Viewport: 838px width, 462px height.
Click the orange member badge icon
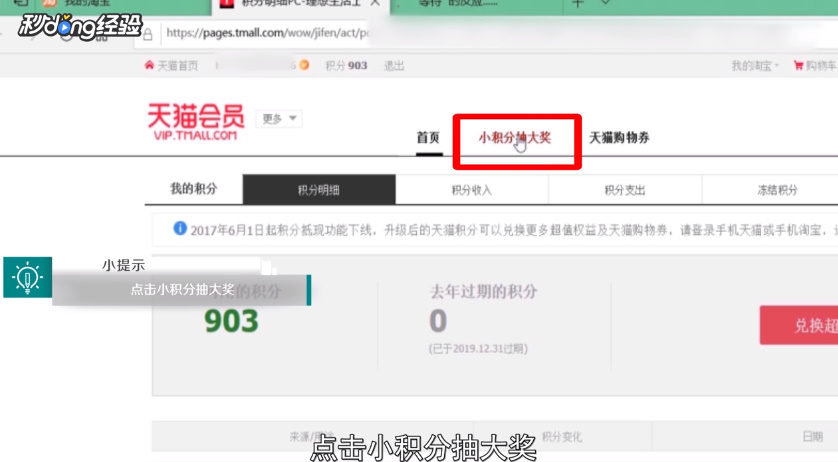[x=304, y=65]
